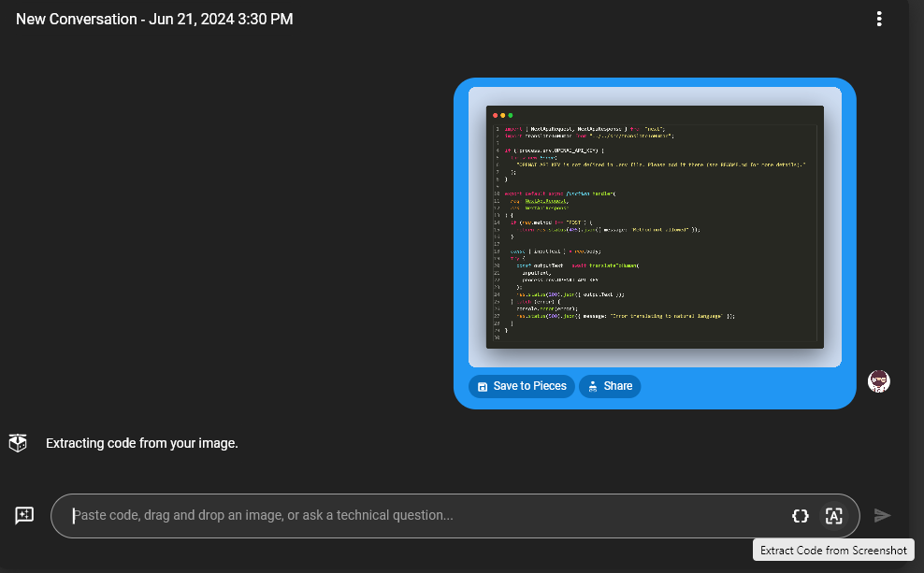
Task: Click the conversation title New Conversation
Action: coord(76,19)
